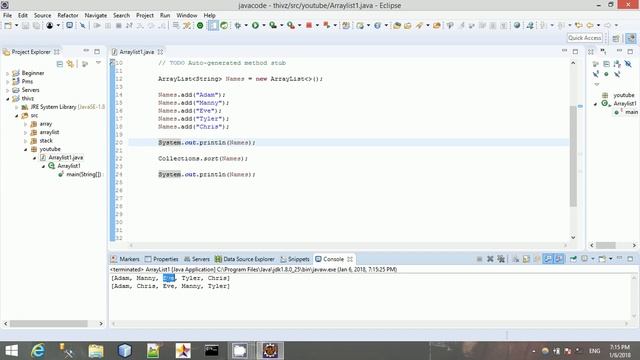Image resolution: width=640 pixels, height=360 pixels.
Task: Select the Arraylist1.java editor tab
Action: tap(137, 52)
